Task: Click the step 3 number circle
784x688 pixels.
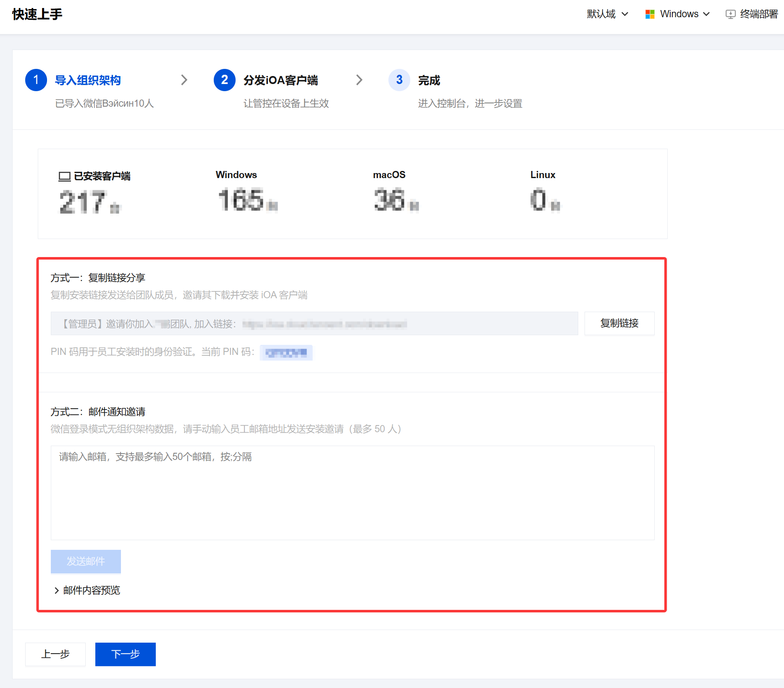Action: click(x=399, y=80)
